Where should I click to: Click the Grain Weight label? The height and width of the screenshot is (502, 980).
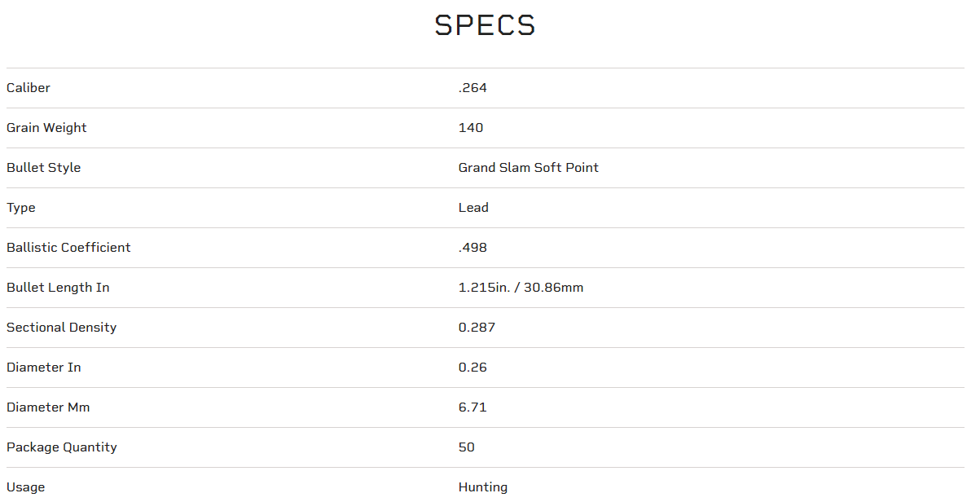click(x=46, y=128)
